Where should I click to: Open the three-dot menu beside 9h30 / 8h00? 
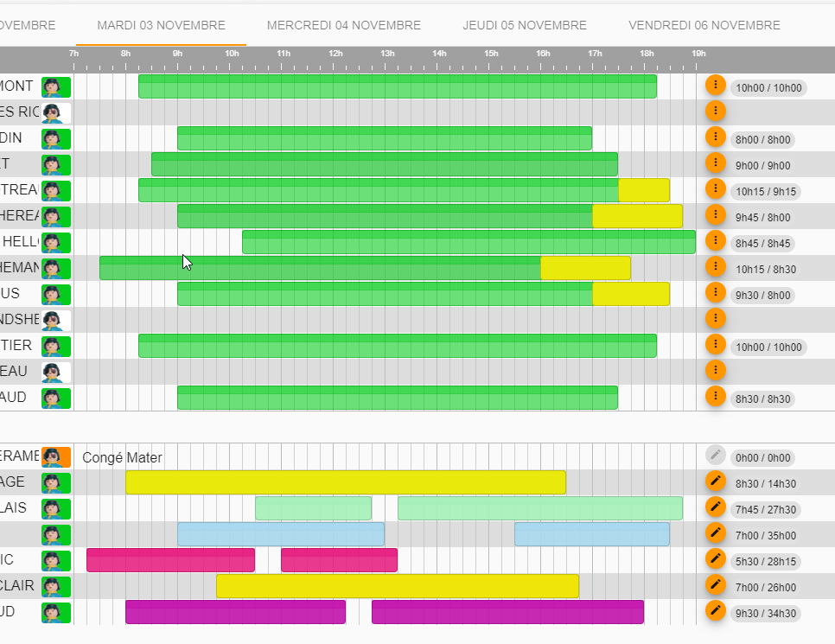[x=715, y=292]
